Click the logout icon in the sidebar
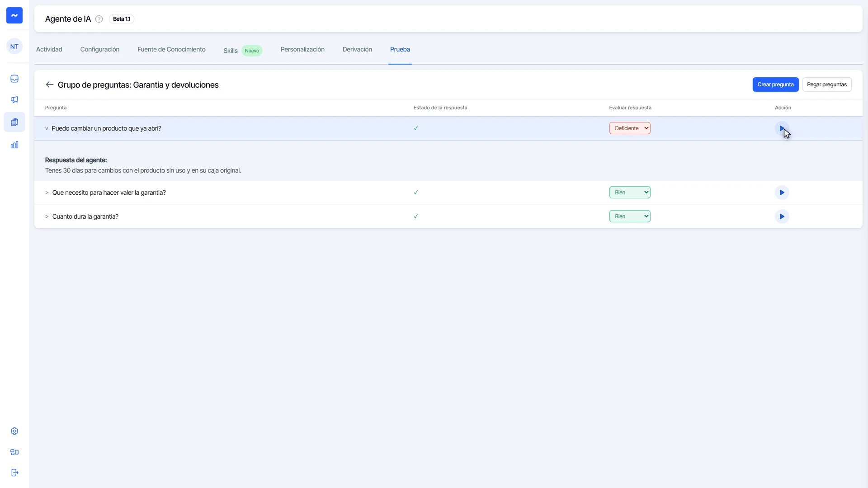The height and width of the screenshot is (488, 868). coord(14,473)
